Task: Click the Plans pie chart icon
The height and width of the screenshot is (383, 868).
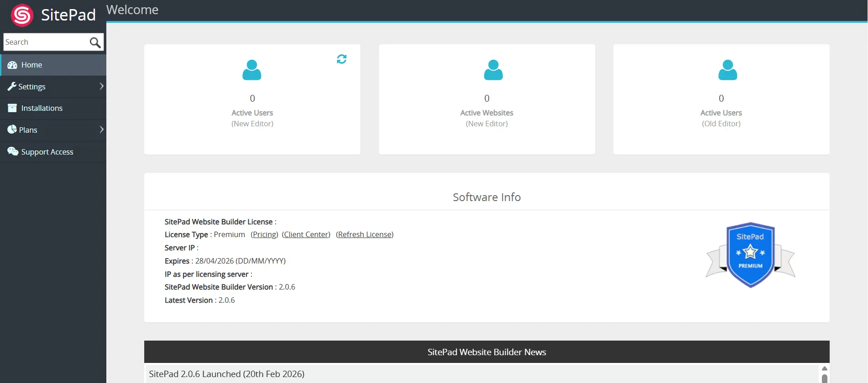Action: coord(12,129)
